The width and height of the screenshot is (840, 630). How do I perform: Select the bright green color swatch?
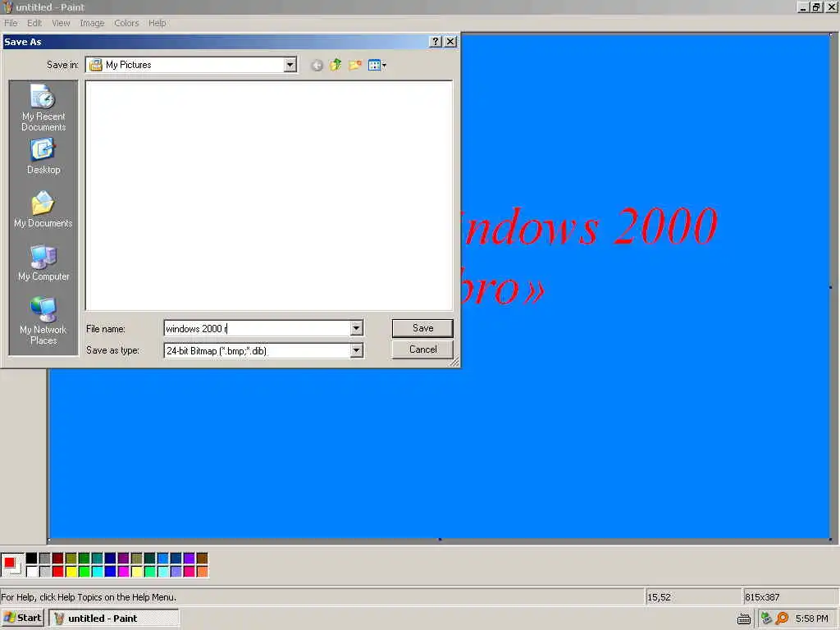click(84, 572)
